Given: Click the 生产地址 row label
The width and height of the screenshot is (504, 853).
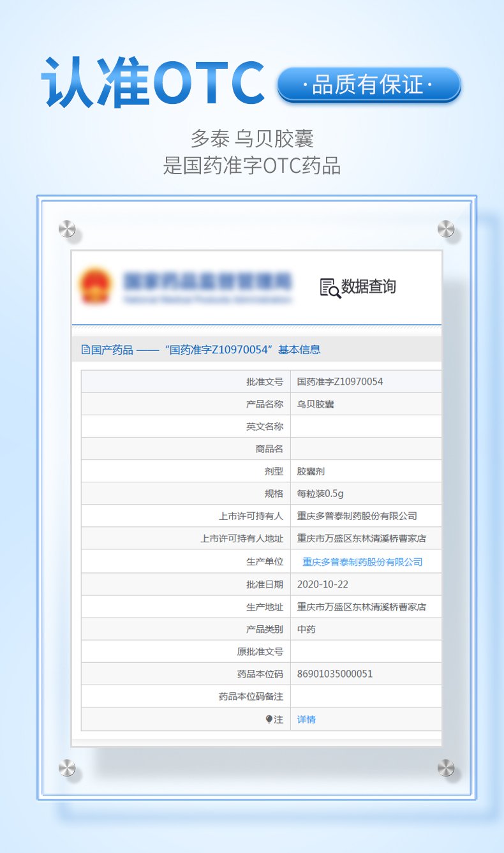Looking at the screenshot, I should [x=265, y=607].
